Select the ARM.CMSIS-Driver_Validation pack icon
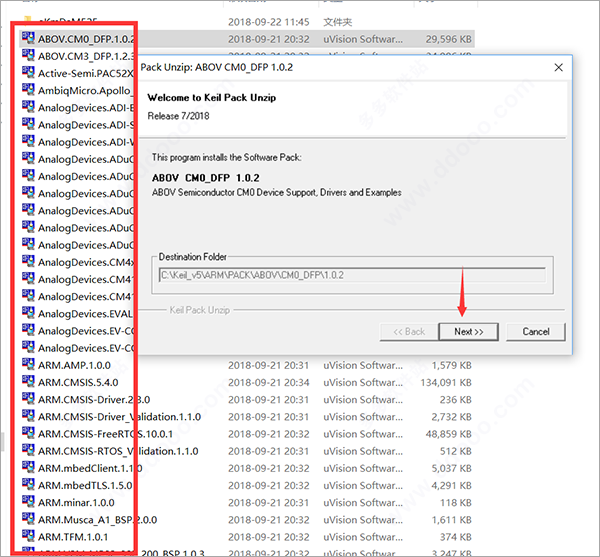This screenshot has width=600, height=557. tap(28, 416)
